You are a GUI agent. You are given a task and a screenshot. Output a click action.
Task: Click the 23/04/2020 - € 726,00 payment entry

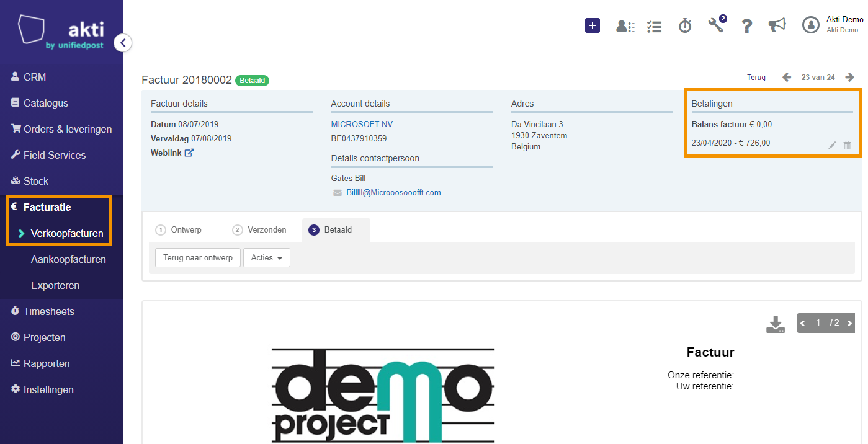[731, 143]
